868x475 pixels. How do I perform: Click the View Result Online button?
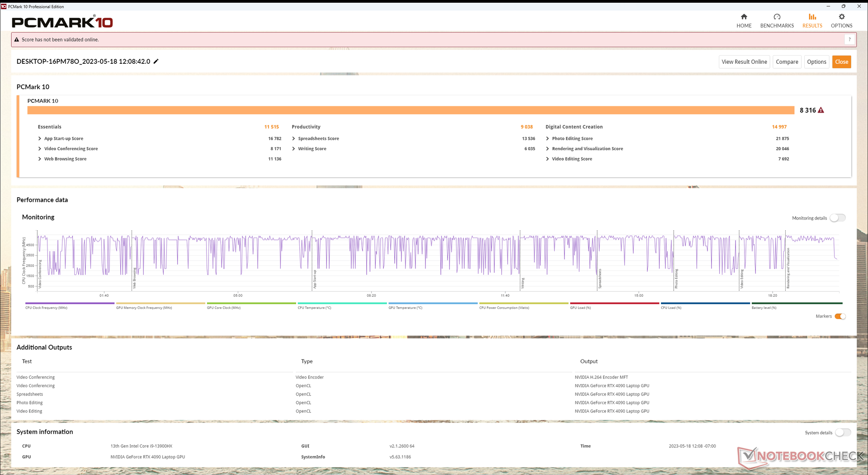[x=744, y=62]
